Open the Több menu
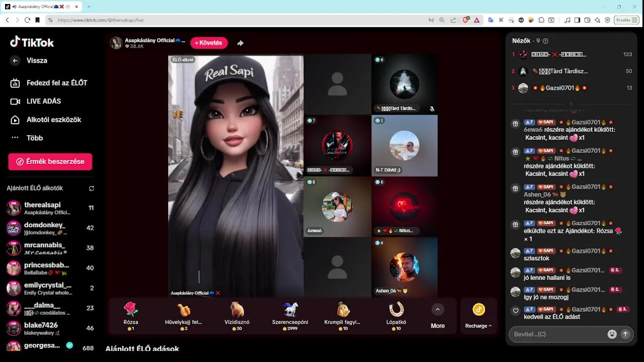The height and width of the screenshot is (362, 644). 27,138
